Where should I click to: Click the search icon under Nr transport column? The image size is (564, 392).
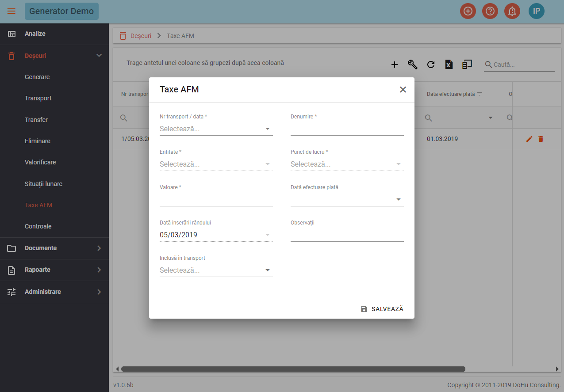pyautogui.click(x=124, y=118)
